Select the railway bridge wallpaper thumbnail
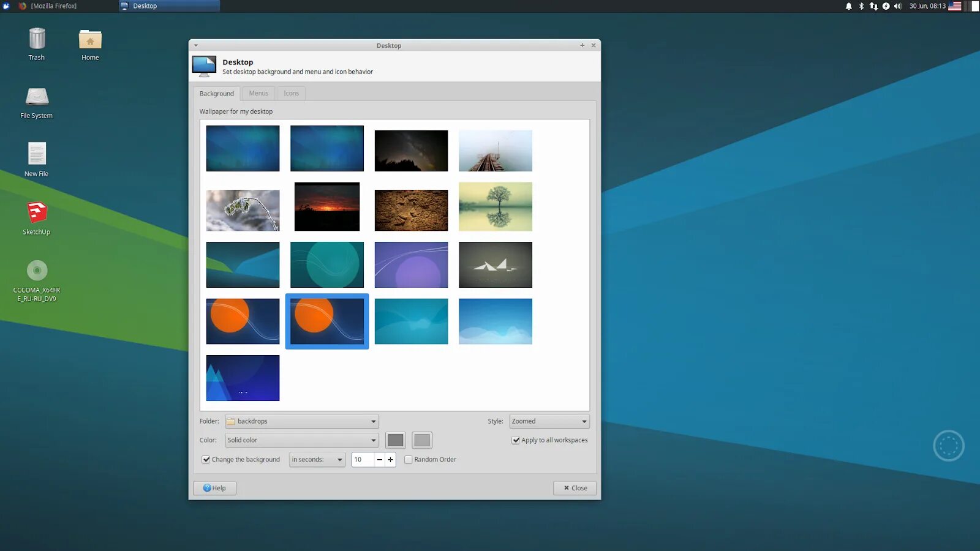 (x=495, y=150)
